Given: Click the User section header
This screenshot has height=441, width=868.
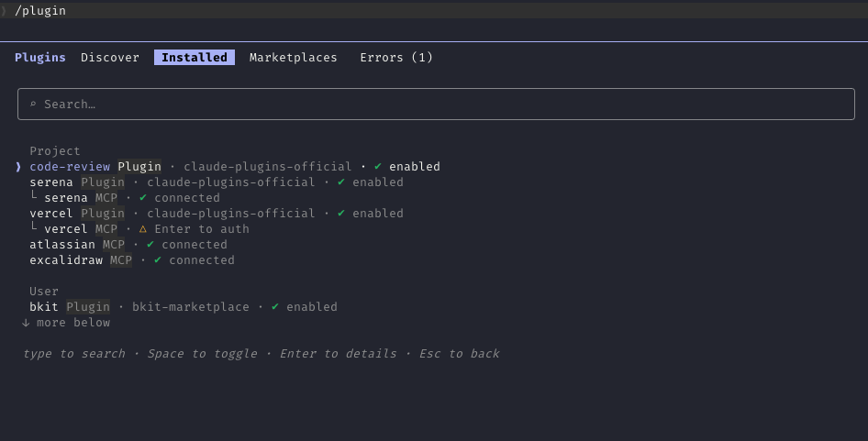Looking at the screenshot, I should 44,291.
